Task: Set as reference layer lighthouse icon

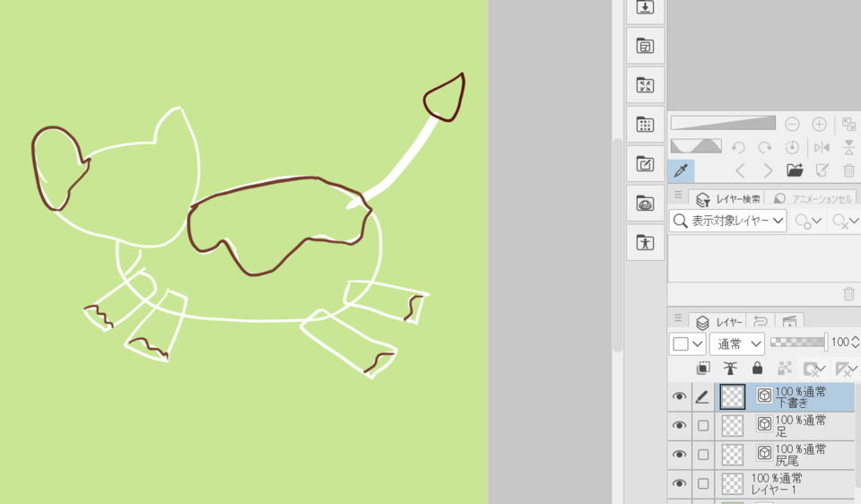Action: 730,369
